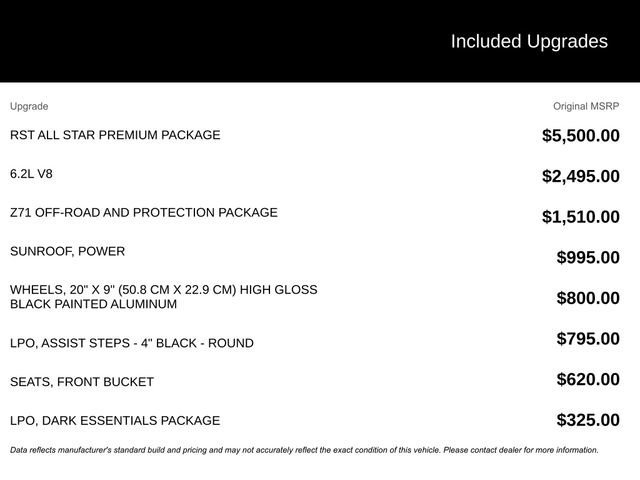Click the $5,500.00 price
The height and width of the screenshot is (480, 640).
point(580,136)
